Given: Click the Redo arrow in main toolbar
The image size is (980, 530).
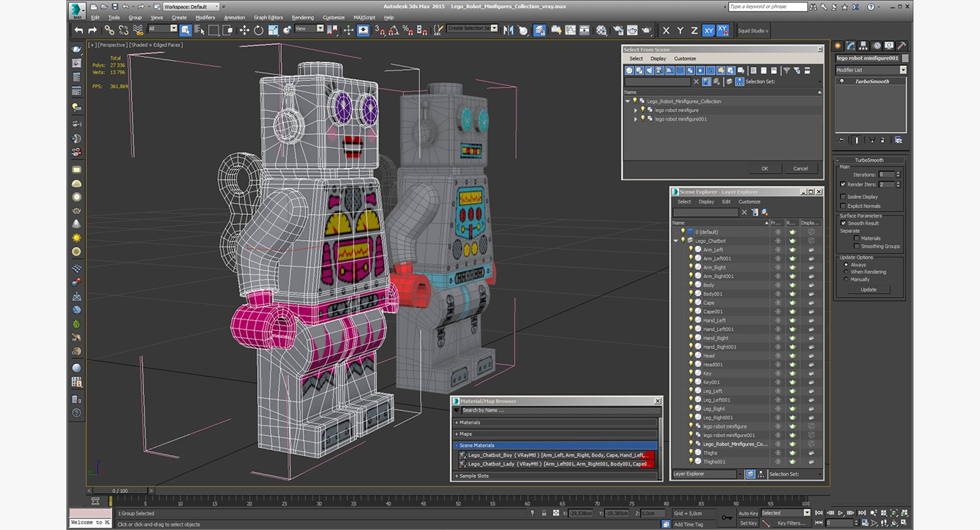Looking at the screenshot, I should 92,31.
